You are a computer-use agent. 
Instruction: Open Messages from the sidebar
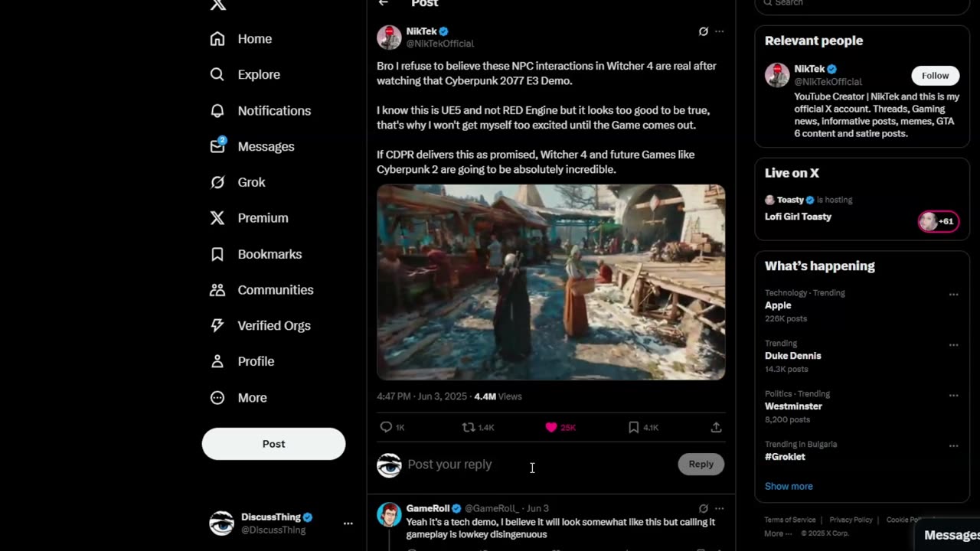pos(252,146)
